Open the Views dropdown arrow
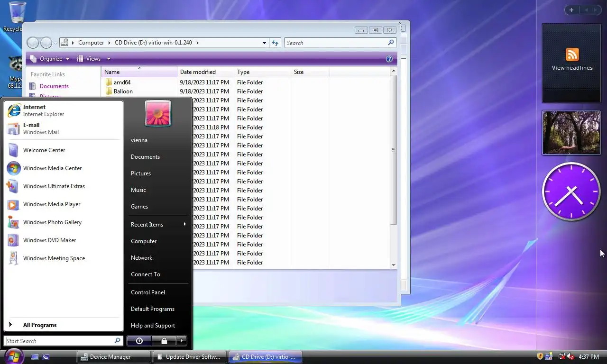The height and width of the screenshot is (364, 607). coord(109,59)
